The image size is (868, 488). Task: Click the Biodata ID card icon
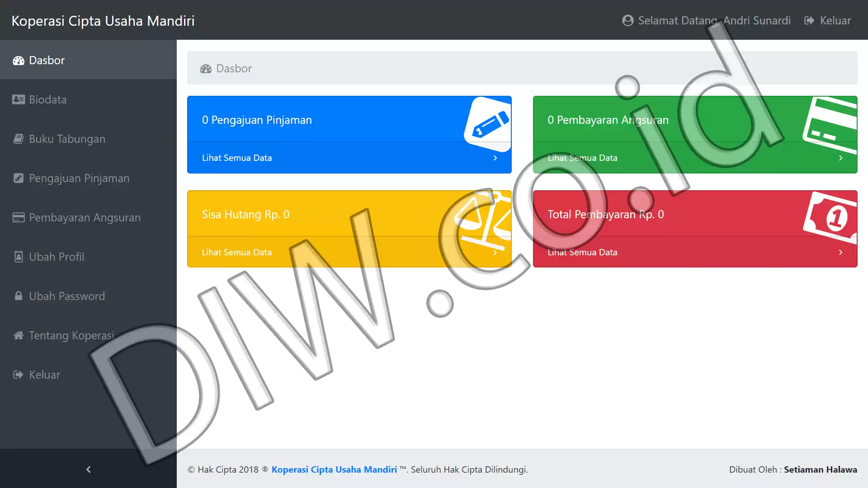tap(19, 100)
